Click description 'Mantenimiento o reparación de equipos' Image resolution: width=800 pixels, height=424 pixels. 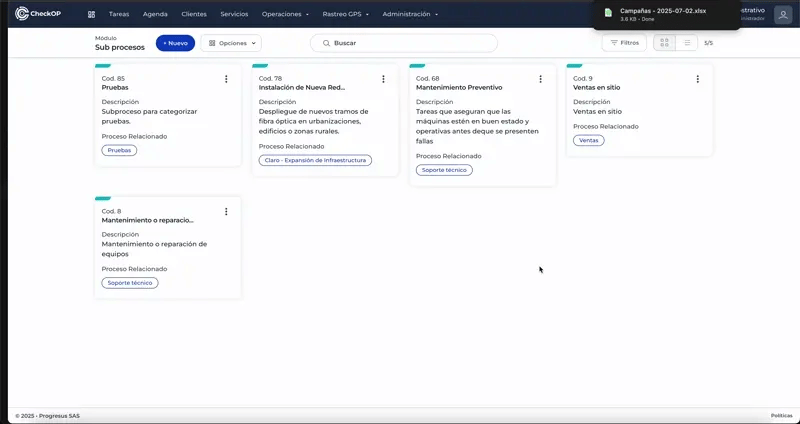point(154,249)
